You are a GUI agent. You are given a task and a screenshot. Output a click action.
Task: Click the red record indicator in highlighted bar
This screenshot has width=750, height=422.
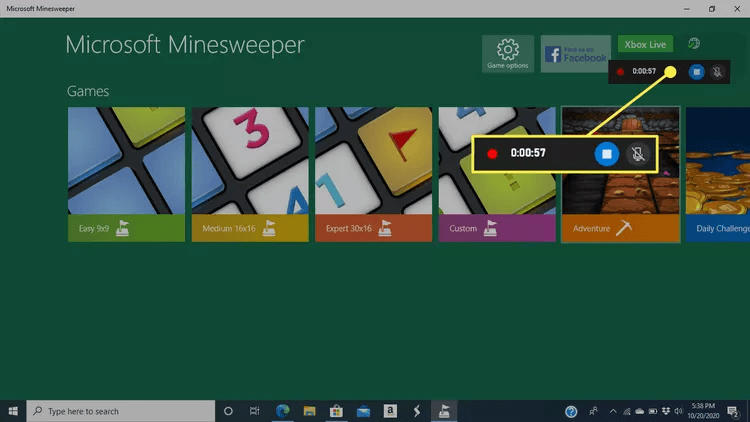click(492, 154)
